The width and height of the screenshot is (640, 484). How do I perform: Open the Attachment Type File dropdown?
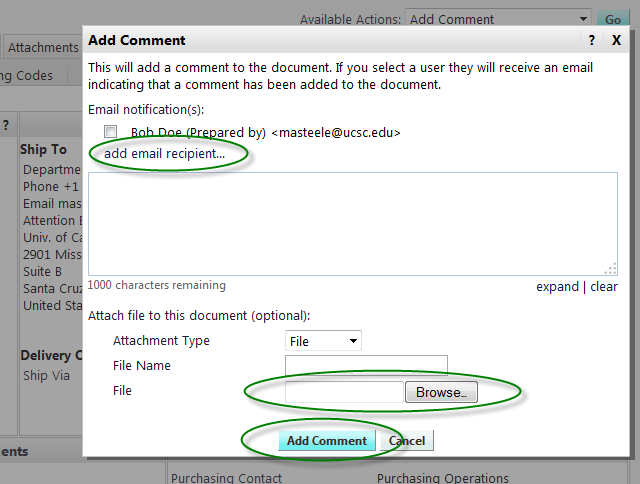pos(323,341)
